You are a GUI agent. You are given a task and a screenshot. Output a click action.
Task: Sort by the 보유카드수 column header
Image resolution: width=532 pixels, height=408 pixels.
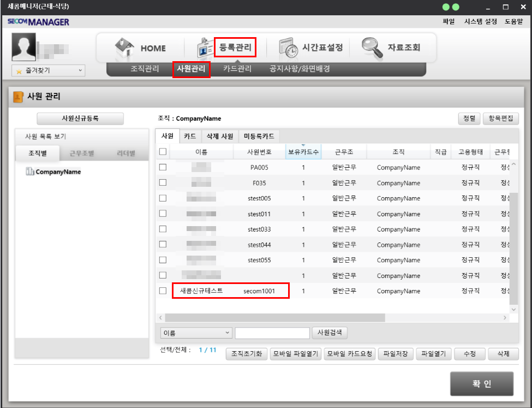point(303,152)
